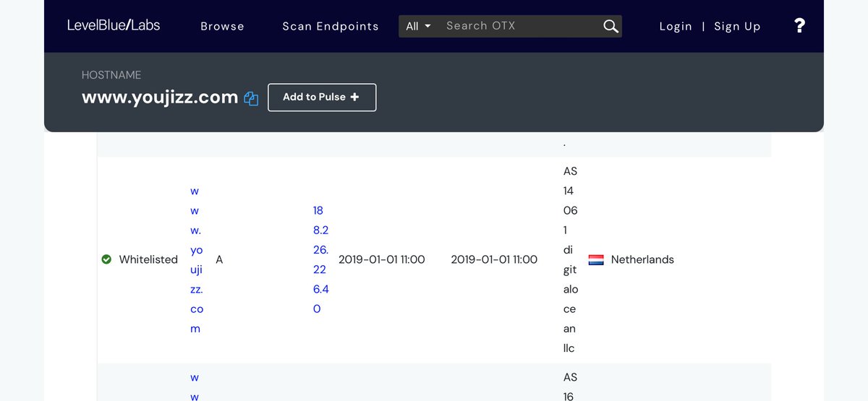Copy hostname using the copy icon
The height and width of the screenshot is (401, 868).
[x=251, y=98]
